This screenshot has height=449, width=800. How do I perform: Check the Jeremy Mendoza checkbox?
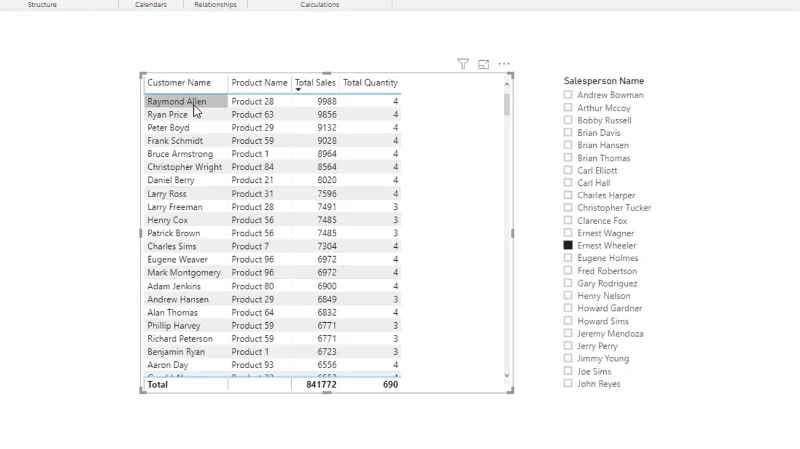coord(568,333)
